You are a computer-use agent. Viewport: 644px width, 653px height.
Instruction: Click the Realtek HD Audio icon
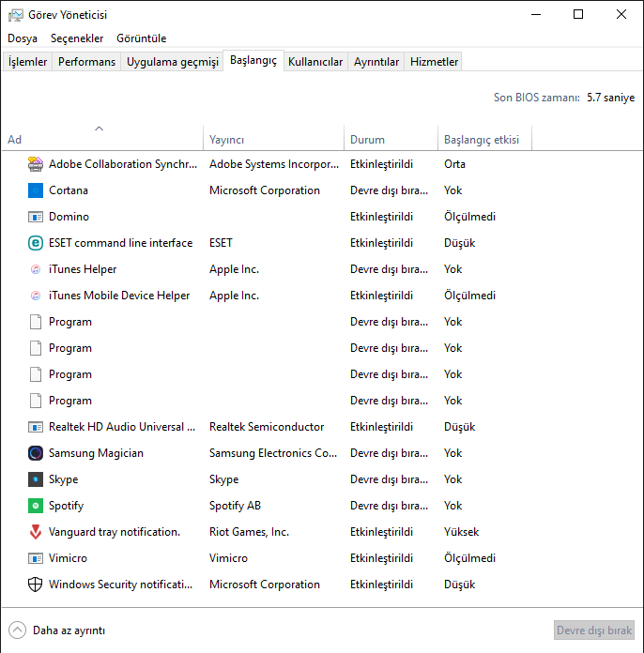tap(36, 427)
